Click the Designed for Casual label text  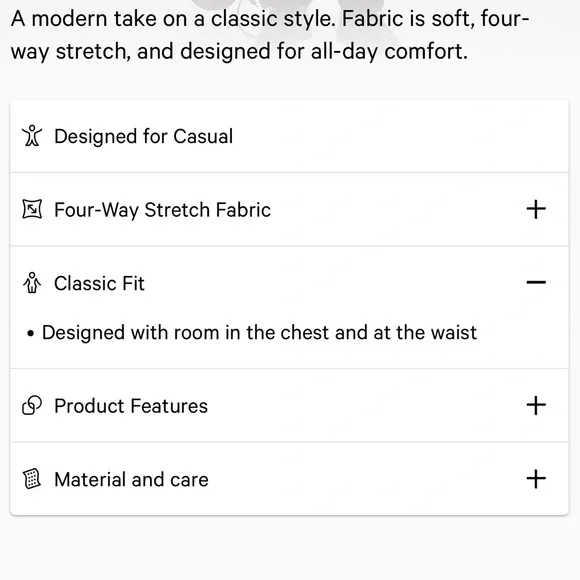click(x=144, y=136)
